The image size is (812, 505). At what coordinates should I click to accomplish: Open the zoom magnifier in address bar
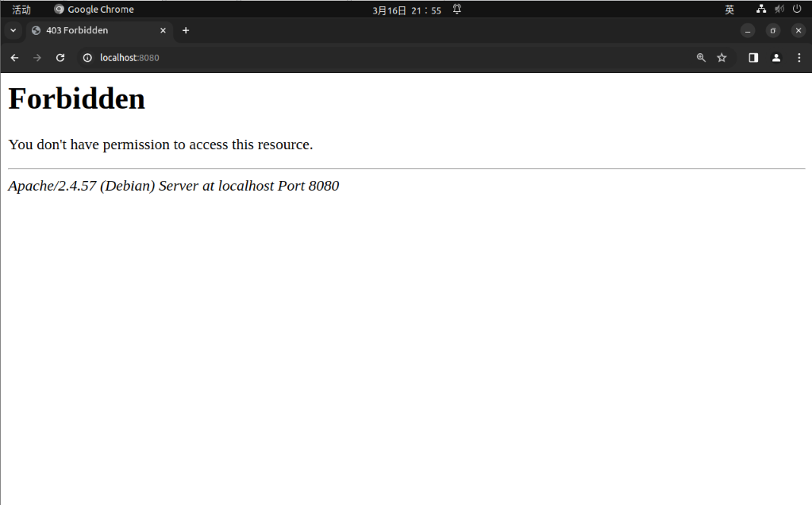(x=701, y=58)
